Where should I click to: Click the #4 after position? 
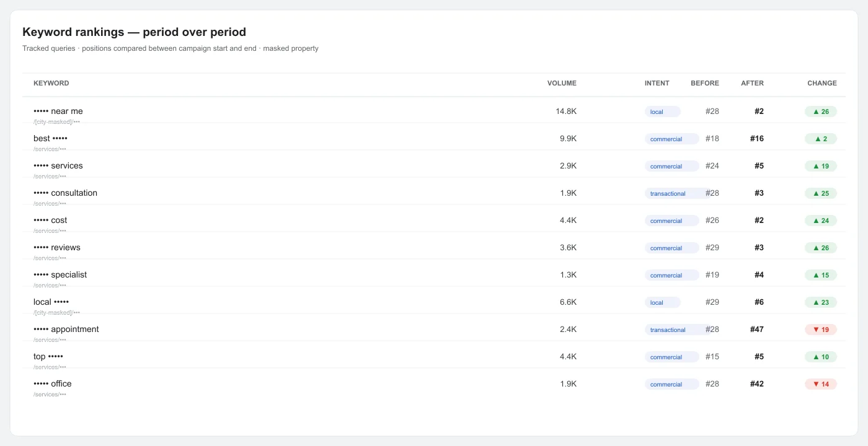click(x=759, y=275)
